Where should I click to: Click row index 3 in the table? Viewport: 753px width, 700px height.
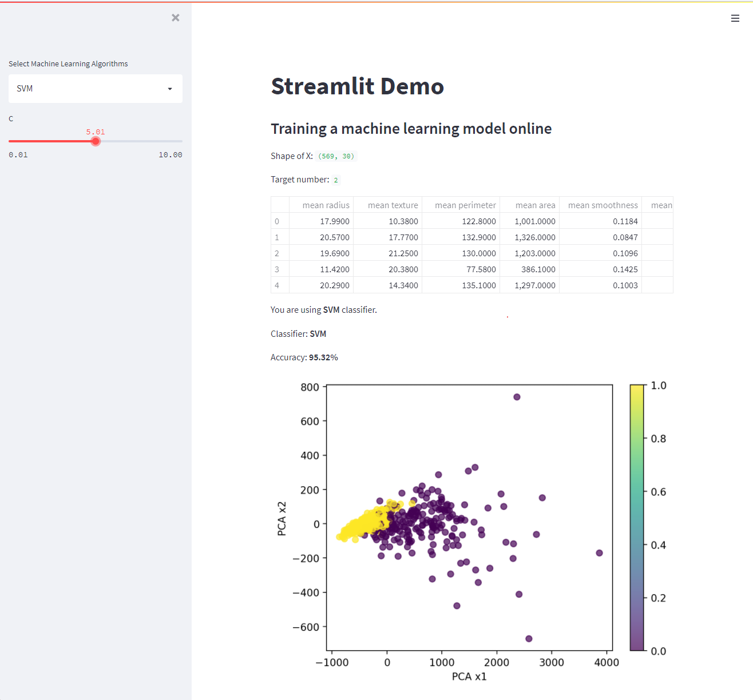280,269
